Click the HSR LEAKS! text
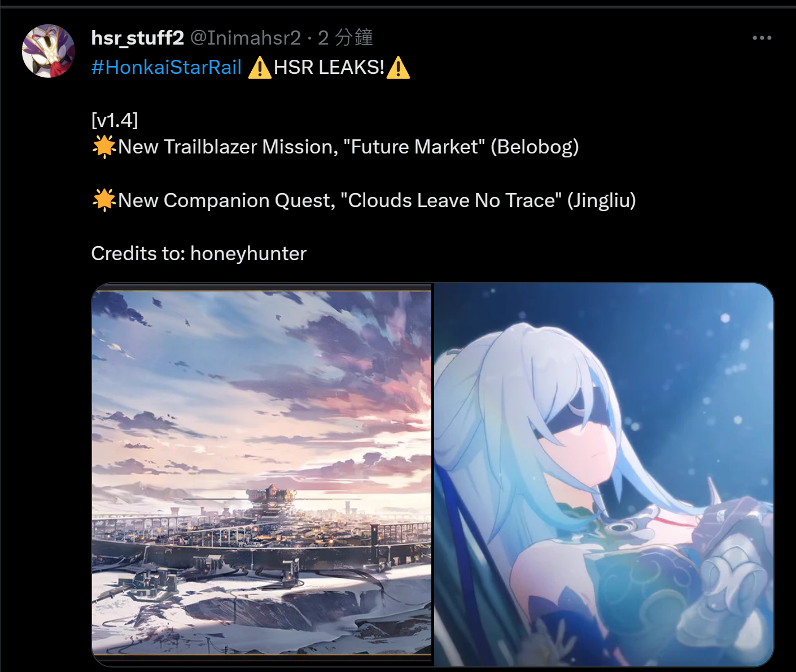Viewport: 796px width, 672px height. pyautogui.click(x=329, y=67)
